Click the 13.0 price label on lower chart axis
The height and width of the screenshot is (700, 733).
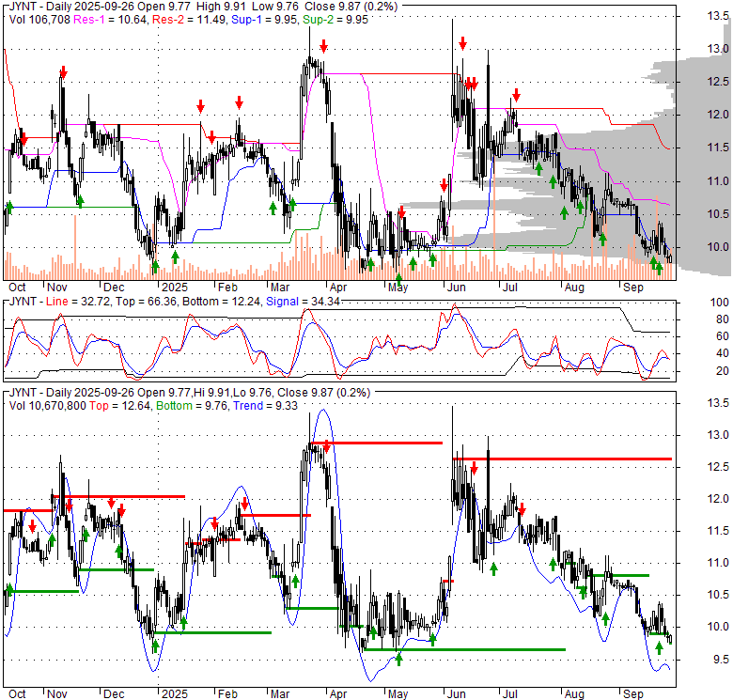718,436
